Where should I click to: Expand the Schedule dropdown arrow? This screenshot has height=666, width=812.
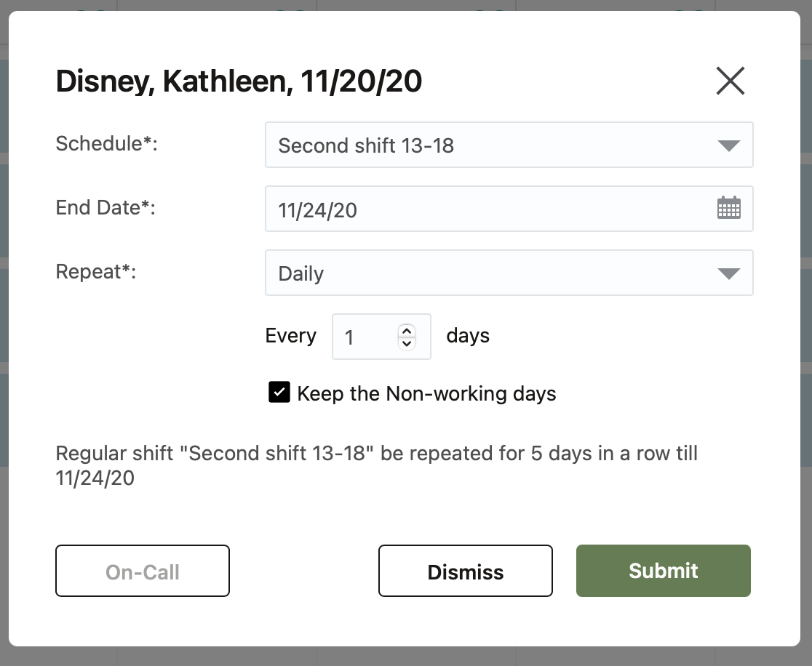(728, 145)
